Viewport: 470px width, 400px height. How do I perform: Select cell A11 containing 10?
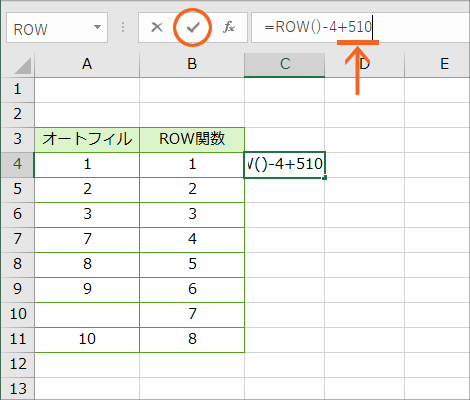click(87, 340)
